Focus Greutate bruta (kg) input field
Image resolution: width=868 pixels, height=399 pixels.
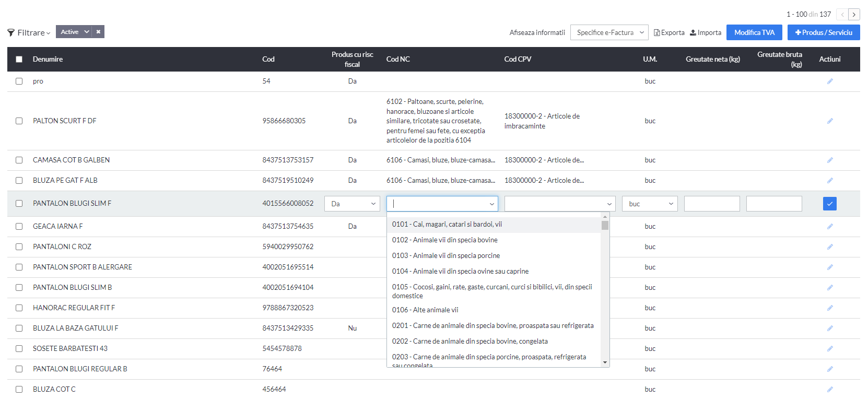click(774, 204)
